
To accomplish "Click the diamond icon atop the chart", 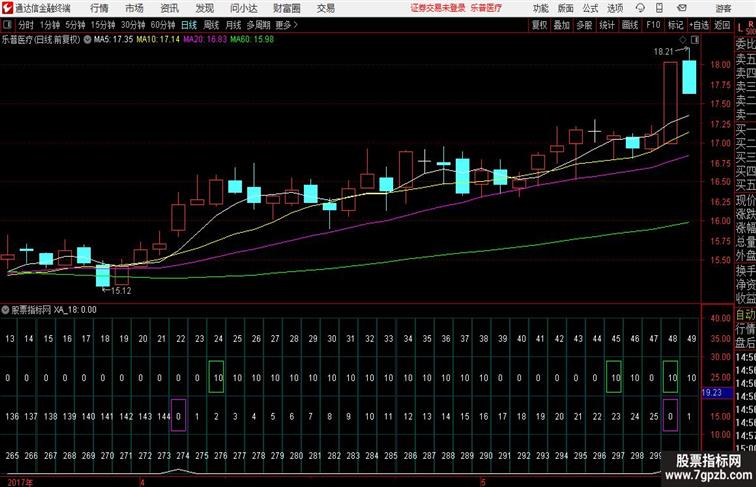I will click(x=683, y=40).
